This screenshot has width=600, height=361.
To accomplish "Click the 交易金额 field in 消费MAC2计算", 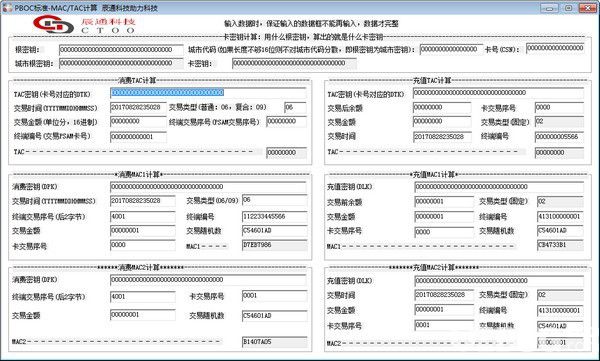I will pos(142,315).
